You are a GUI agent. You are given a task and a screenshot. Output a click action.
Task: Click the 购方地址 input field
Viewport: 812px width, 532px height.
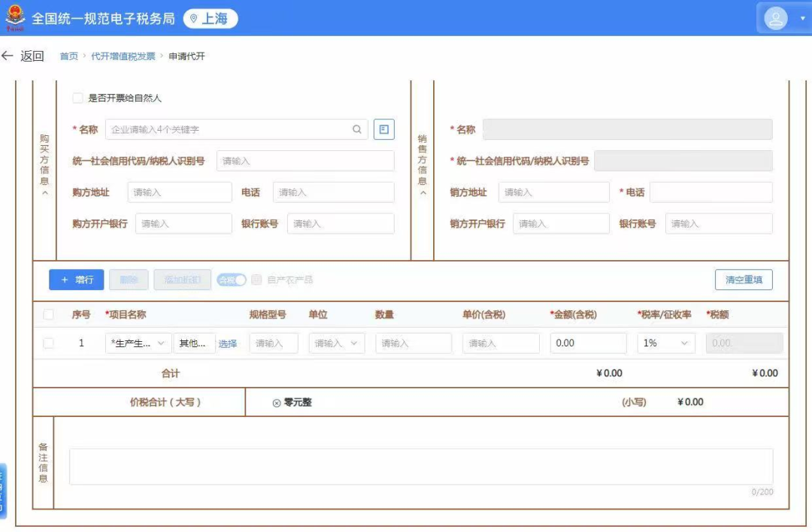point(180,192)
